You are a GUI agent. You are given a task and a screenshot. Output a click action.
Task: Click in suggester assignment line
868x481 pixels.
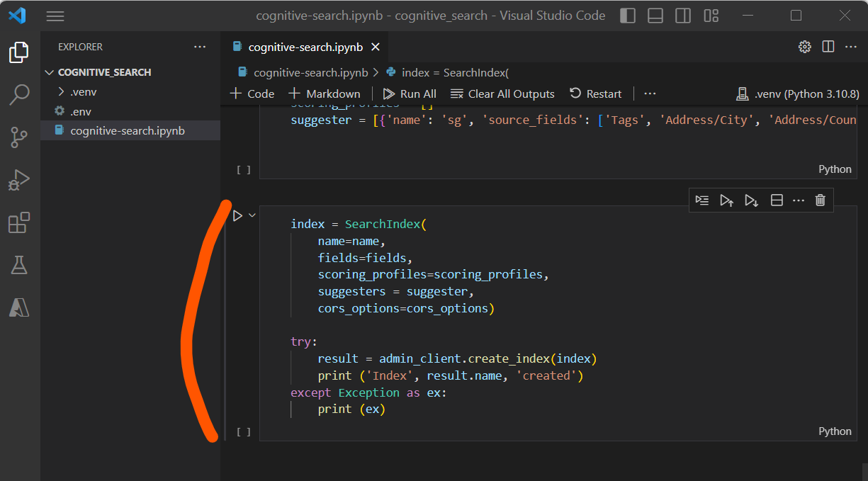tap(573, 120)
